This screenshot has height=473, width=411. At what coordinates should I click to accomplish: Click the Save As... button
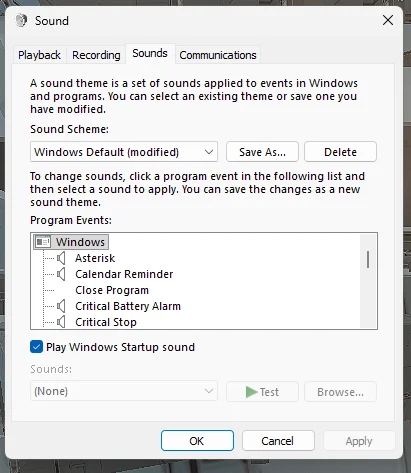click(262, 152)
